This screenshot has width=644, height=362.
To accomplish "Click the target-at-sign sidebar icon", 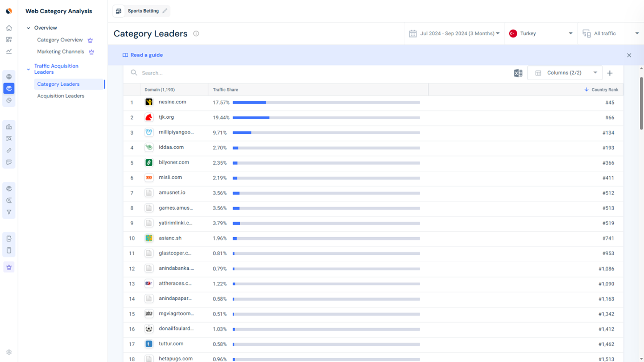I will tap(9, 200).
